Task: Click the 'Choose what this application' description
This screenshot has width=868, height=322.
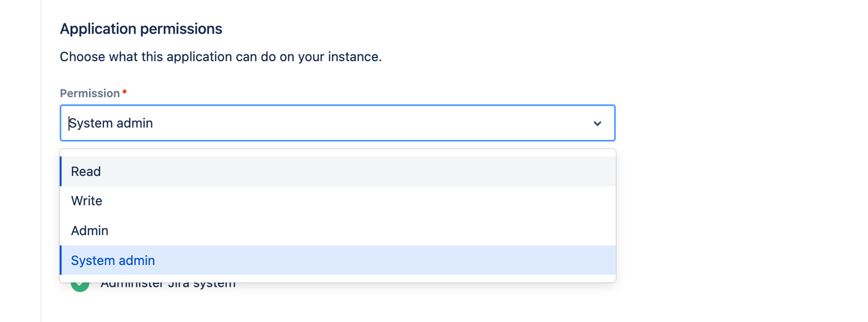Action: tap(220, 57)
